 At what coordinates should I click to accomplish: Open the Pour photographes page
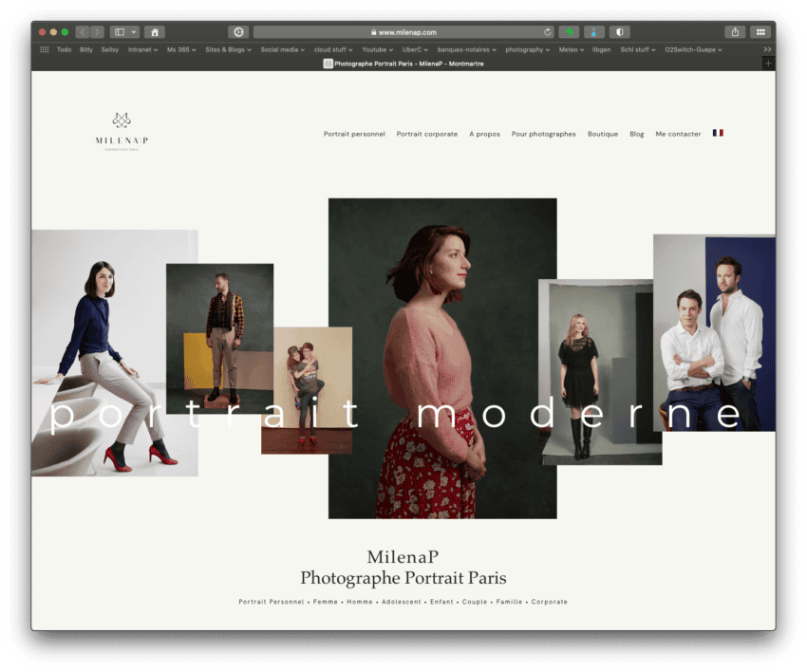click(x=543, y=134)
